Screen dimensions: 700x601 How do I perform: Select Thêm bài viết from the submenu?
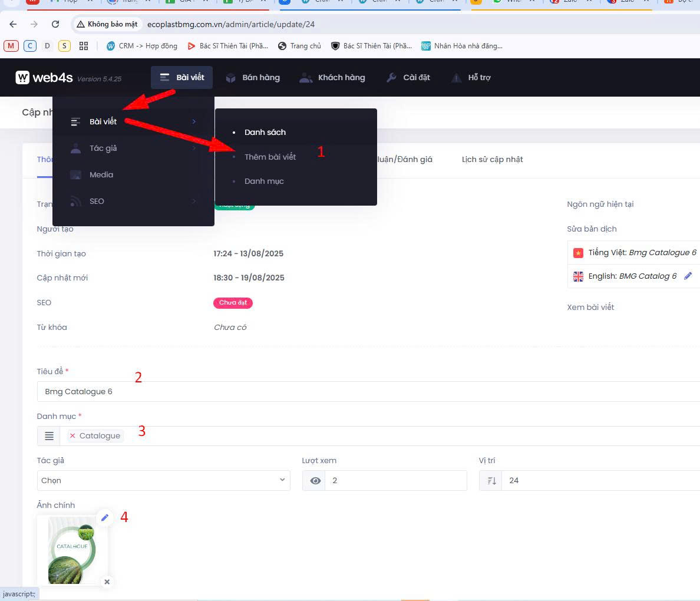pyautogui.click(x=270, y=157)
